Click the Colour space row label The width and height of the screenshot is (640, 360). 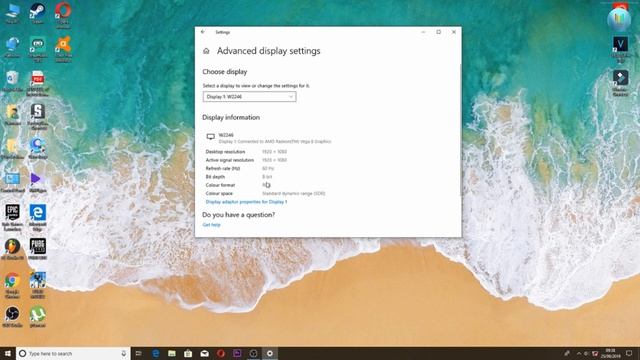[219, 193]
